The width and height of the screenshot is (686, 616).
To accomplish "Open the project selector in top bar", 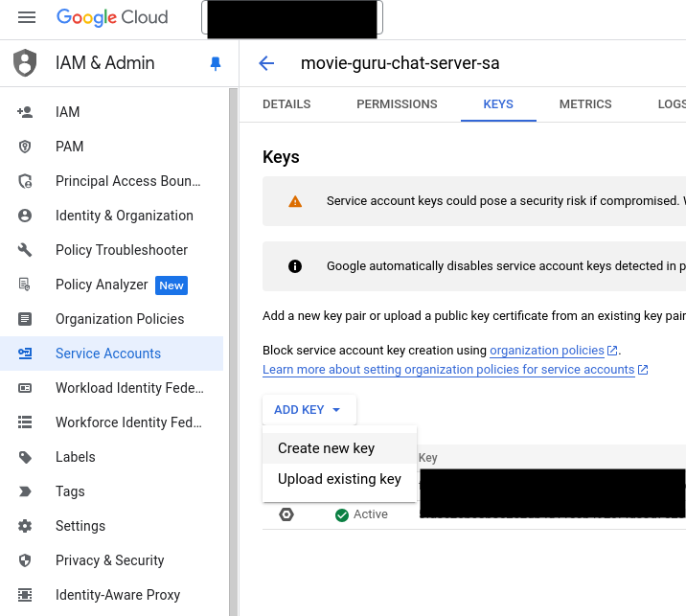I will tap(292, 18).
